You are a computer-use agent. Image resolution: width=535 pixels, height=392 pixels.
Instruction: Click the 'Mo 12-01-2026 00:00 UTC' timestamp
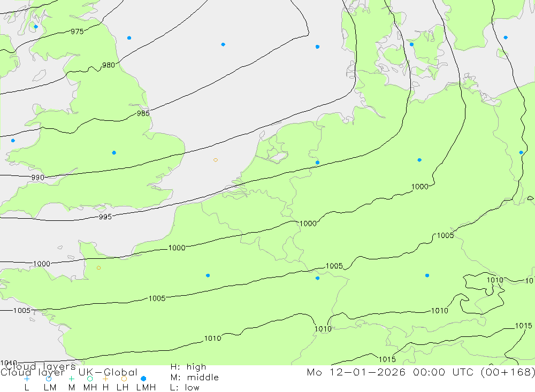click(x=392, y=372)
